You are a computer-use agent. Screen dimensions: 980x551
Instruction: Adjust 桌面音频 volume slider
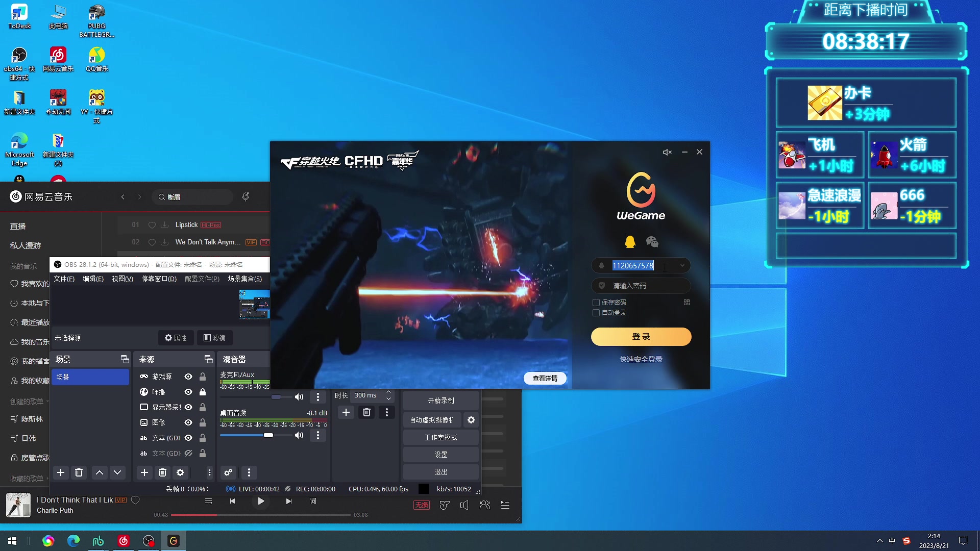point(268,435)
